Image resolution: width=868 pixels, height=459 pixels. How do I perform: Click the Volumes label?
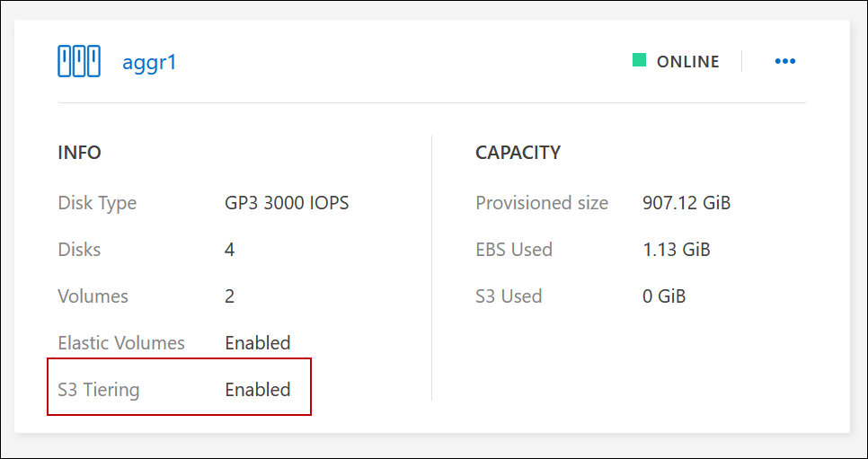(93, 296)
